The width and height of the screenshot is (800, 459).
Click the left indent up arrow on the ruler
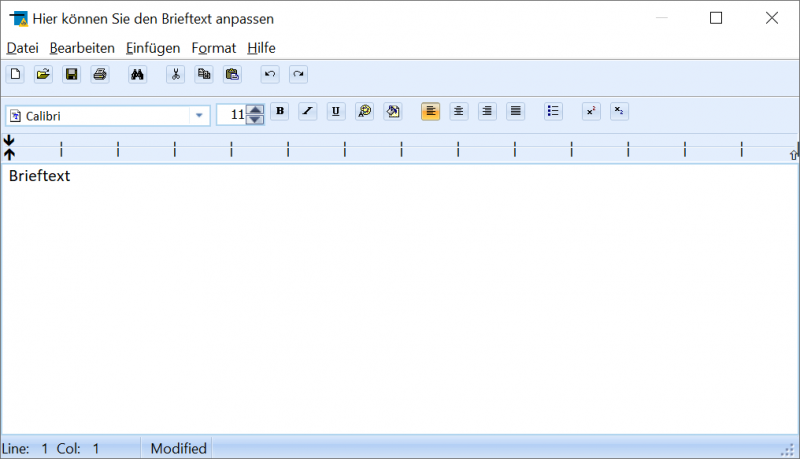click(x=9, y=154)
